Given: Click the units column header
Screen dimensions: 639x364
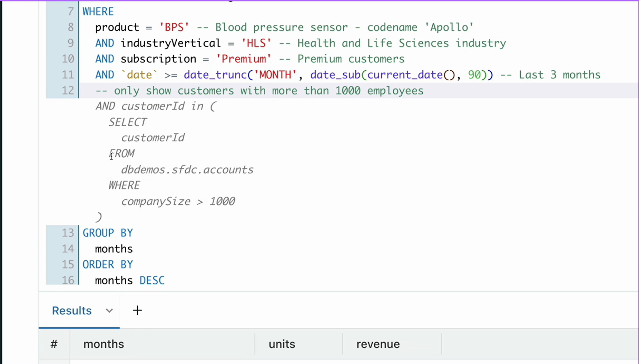Looking at the screenshot, I should 282,344.
